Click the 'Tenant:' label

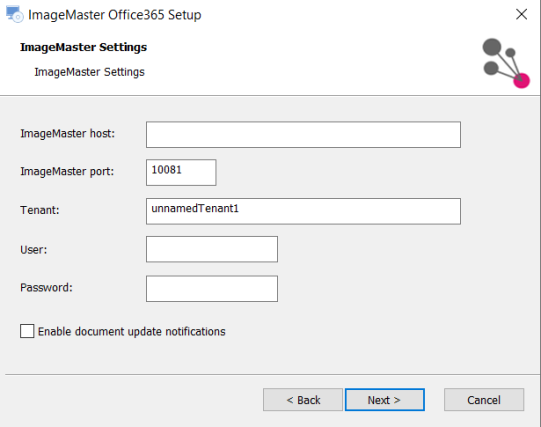pos(40,210)
